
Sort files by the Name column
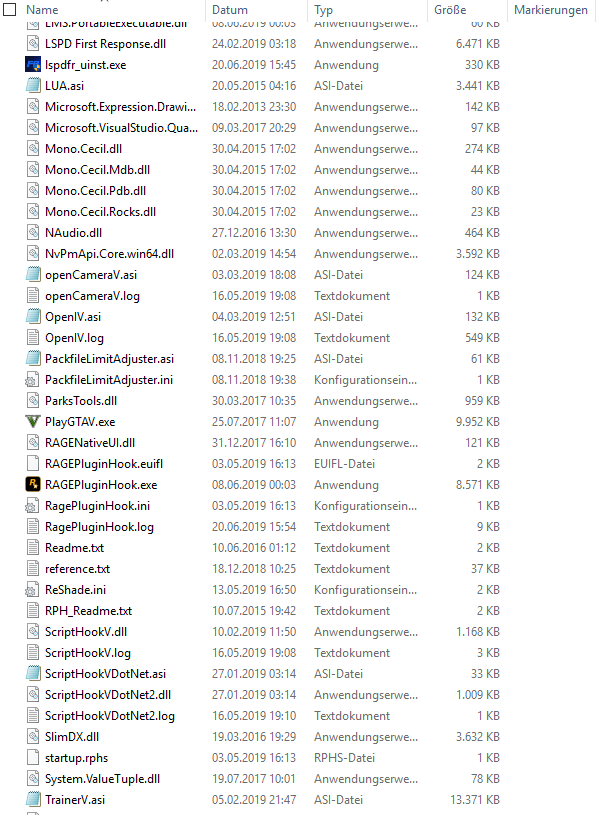42,9
